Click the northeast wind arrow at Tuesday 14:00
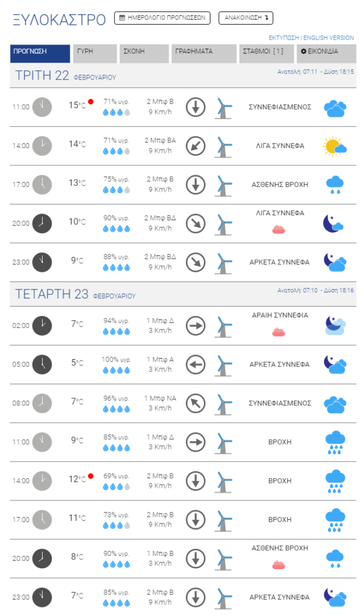The height and width of the screenshot is (616, 364). point(196,146)
